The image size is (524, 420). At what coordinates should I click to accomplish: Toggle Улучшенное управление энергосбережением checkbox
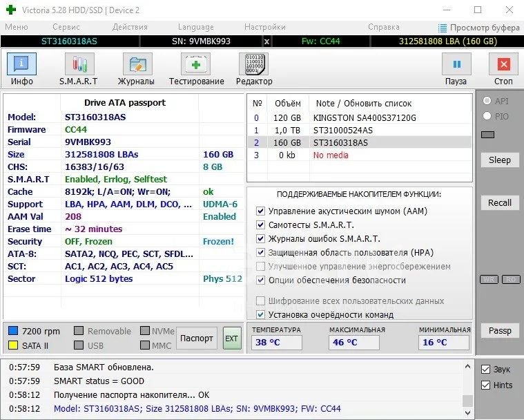[x=260, y=266]
